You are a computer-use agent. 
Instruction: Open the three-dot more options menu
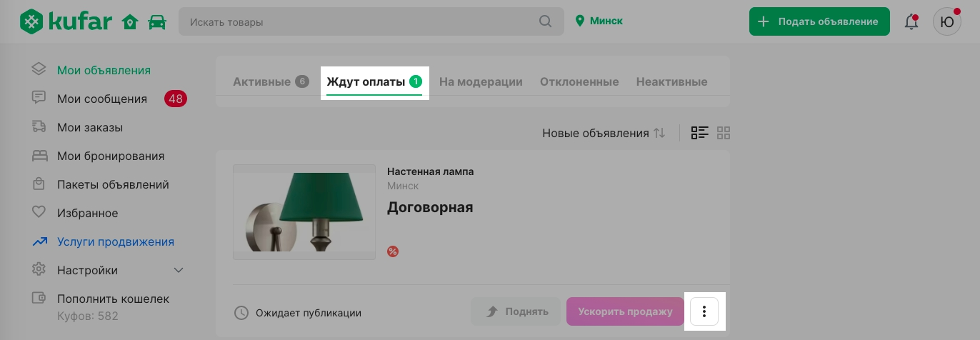704,311
